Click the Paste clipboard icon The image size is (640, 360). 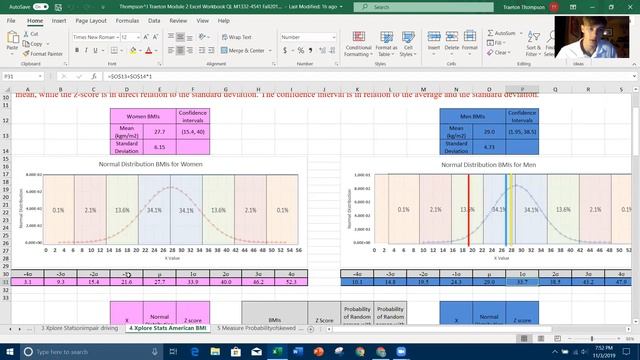coord(12,38)
